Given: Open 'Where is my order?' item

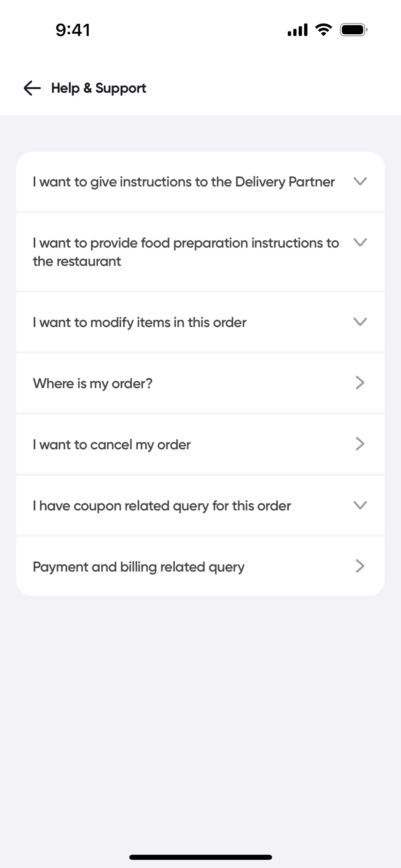Looking at the screenshot, I should click(x=93, y=383).
